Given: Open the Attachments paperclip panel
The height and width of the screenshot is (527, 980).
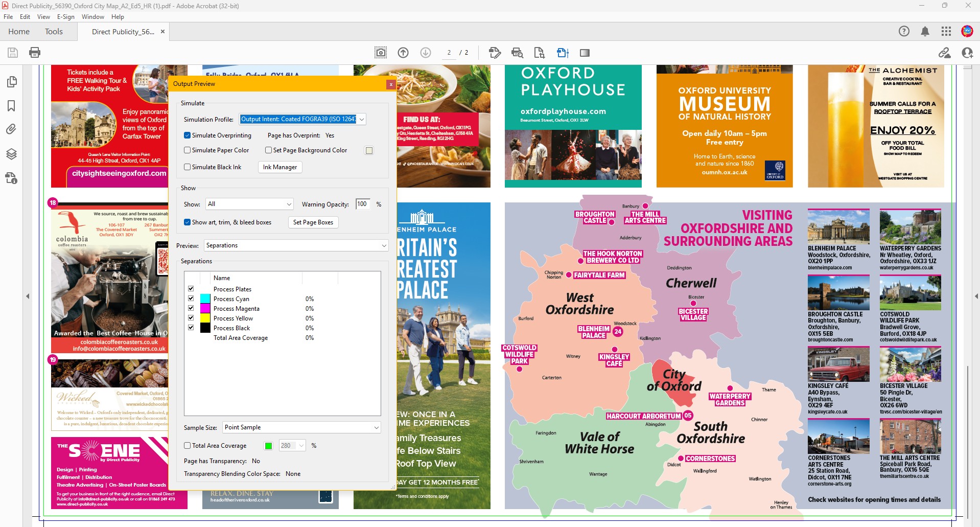Looking at the screenshot, I should (x=11, y=129).
